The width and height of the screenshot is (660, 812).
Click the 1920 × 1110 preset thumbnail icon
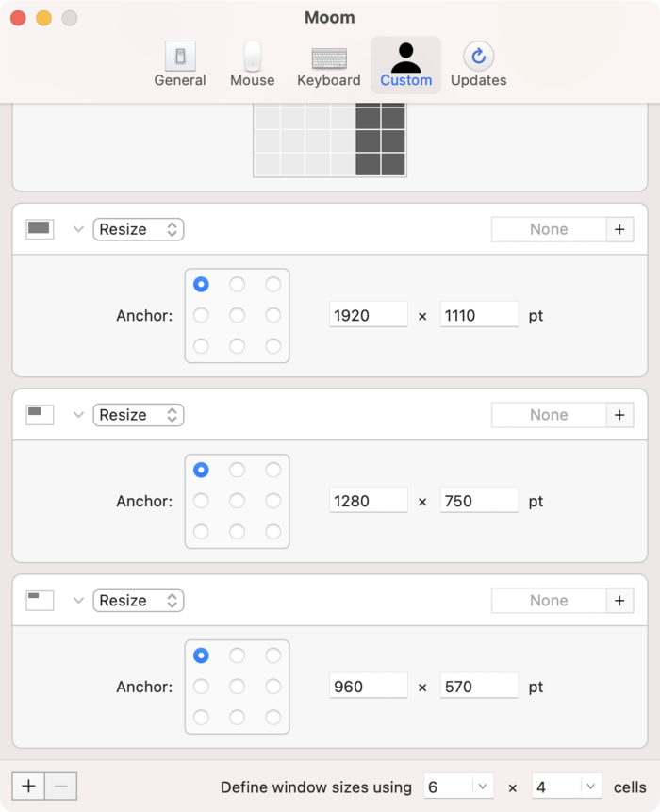(40, 229)
